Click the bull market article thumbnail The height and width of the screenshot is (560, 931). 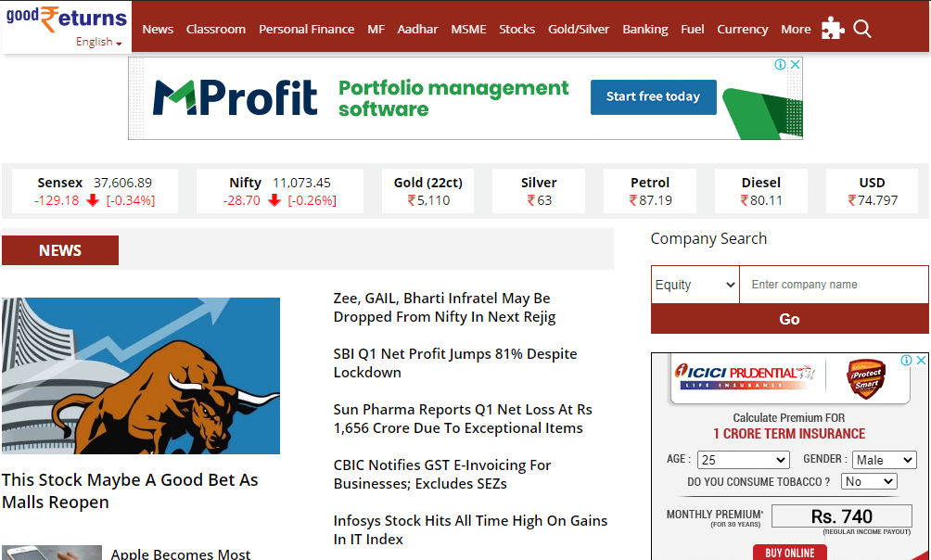point(141,375)
